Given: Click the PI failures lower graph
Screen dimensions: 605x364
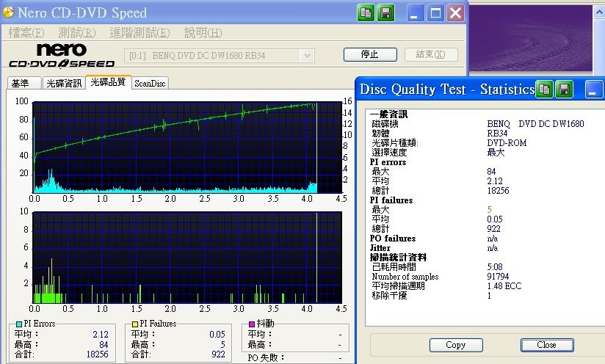Looking at the screenshot, I should tap(187, 257).
